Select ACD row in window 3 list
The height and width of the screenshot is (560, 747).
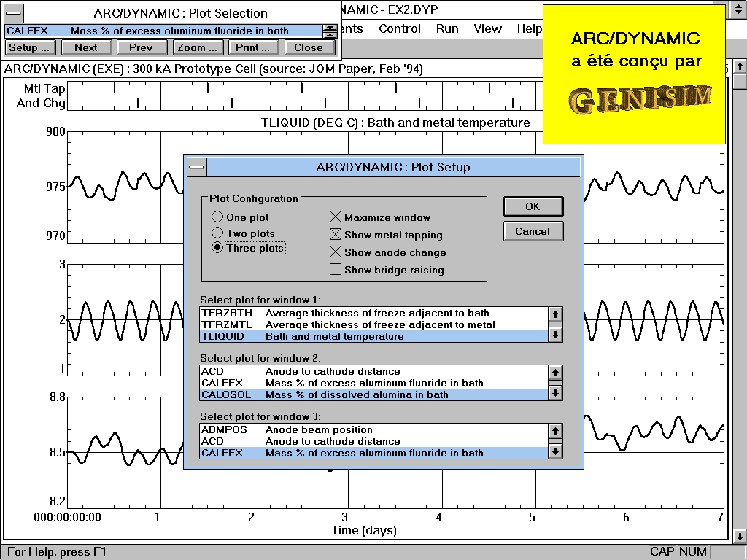[374, 441]
